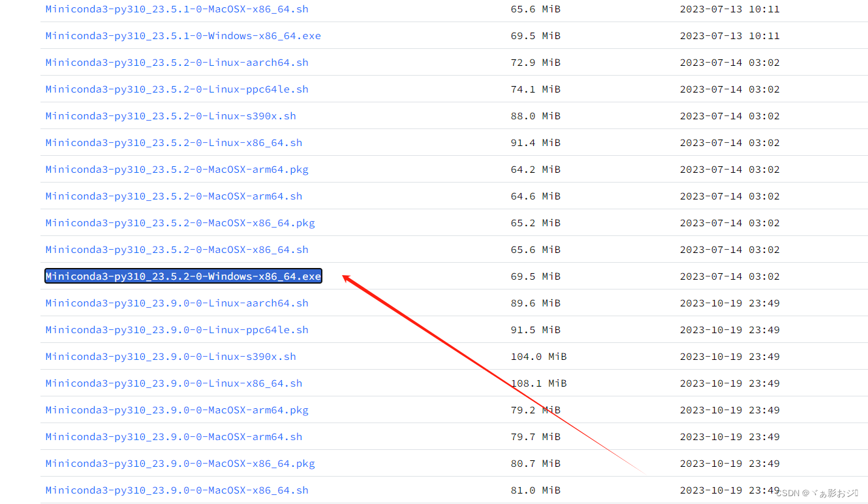Download Miniconda3-py310_23.9.0-0-MacOSX-x86_64.pkg

click(x=180, y=464)
